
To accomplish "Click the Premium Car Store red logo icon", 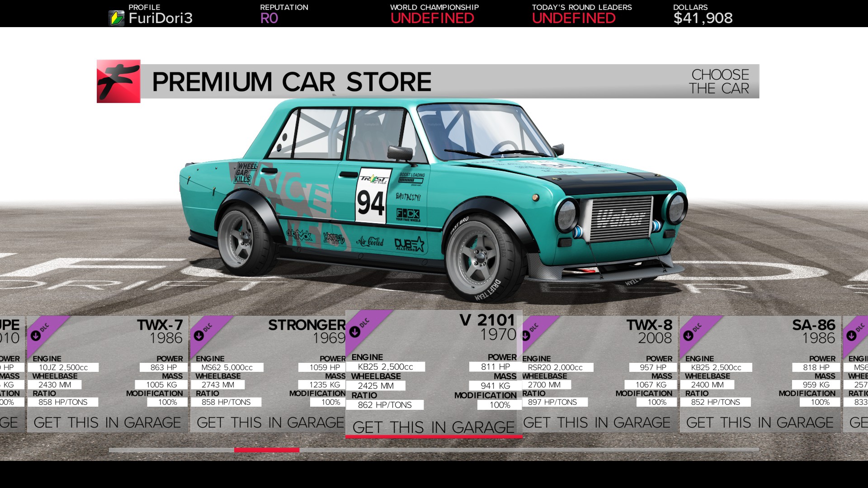I will (118, 81).
